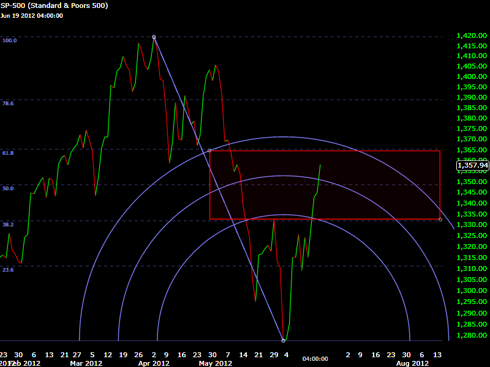Click the 1,330.00 price axis label
Screen dimensions: 490x367
click(x=472, y=224)
